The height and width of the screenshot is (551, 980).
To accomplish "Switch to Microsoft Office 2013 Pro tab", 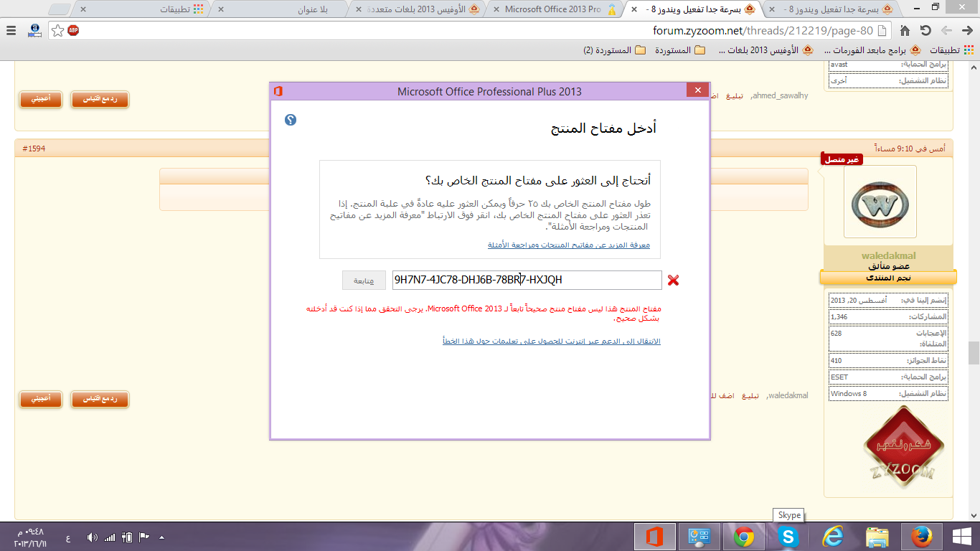I will coord(557,9).
